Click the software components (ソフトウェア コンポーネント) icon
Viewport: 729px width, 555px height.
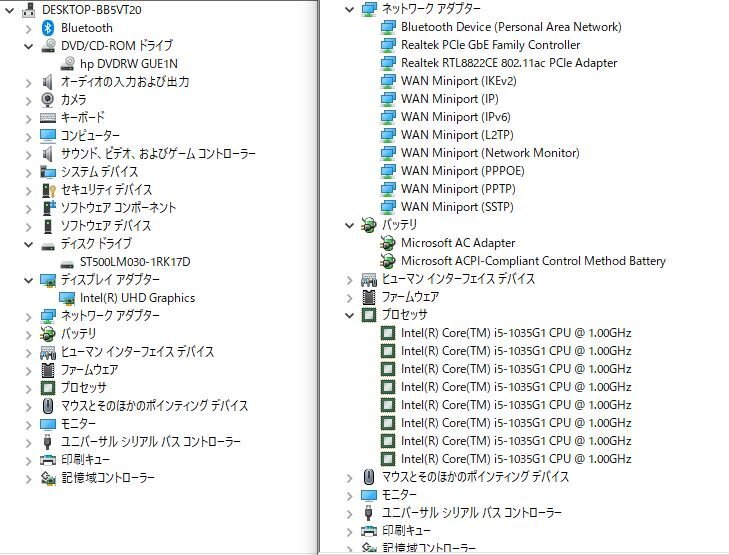[49, 208]
